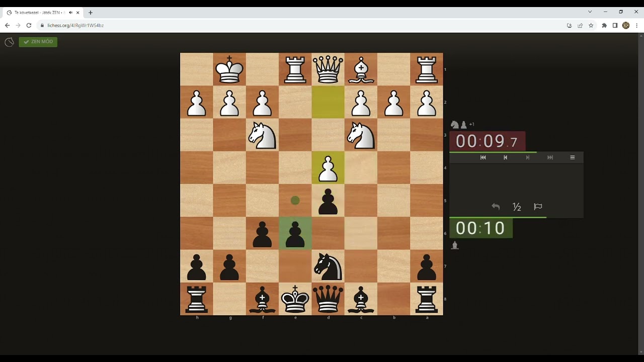Open the Chrome extensions puzzle menu
644x362 pixels.
click(604, 25)
